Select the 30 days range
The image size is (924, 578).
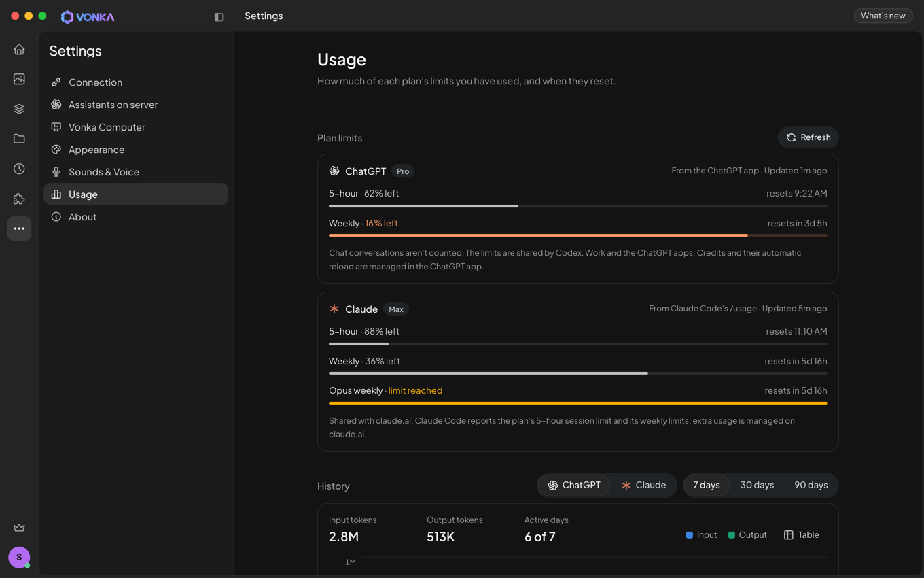[757, 486]
